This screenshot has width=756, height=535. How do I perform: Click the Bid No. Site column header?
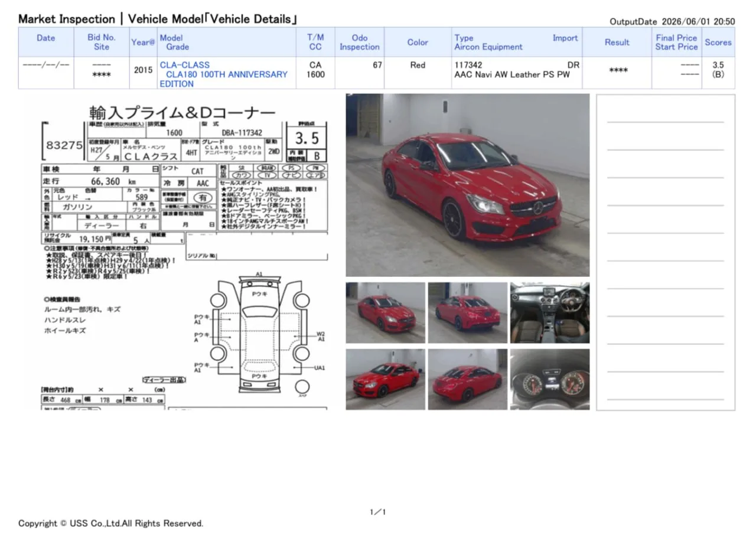point(102,42)
